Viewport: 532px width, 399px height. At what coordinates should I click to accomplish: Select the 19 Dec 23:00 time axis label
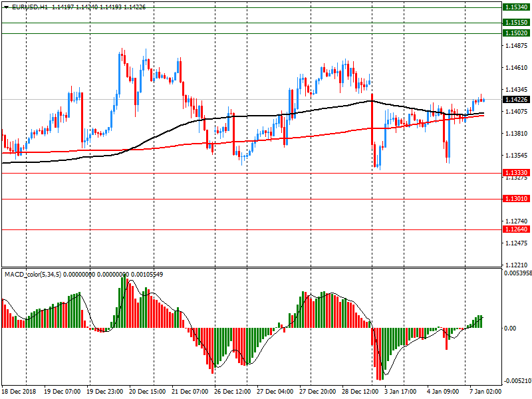click(106, 392)
